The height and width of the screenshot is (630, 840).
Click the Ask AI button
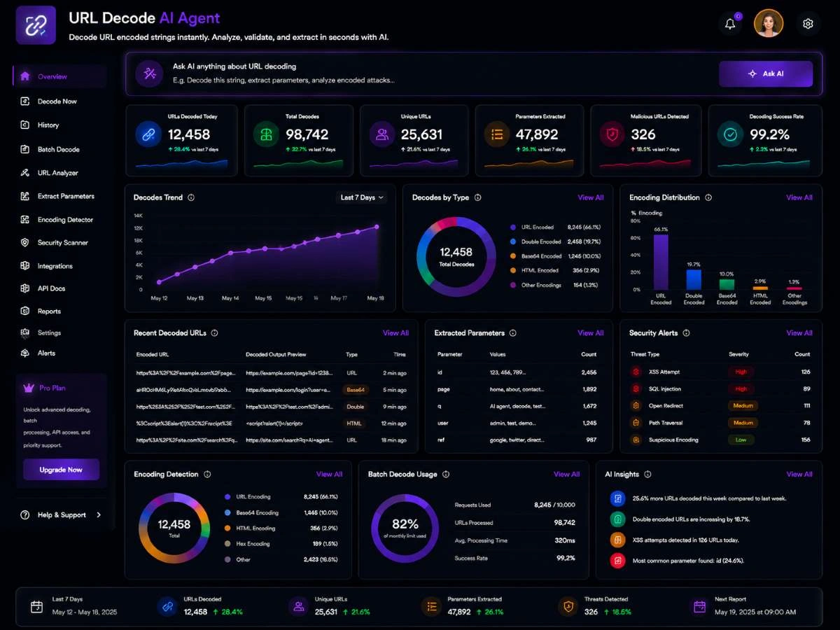coord(766,73)
